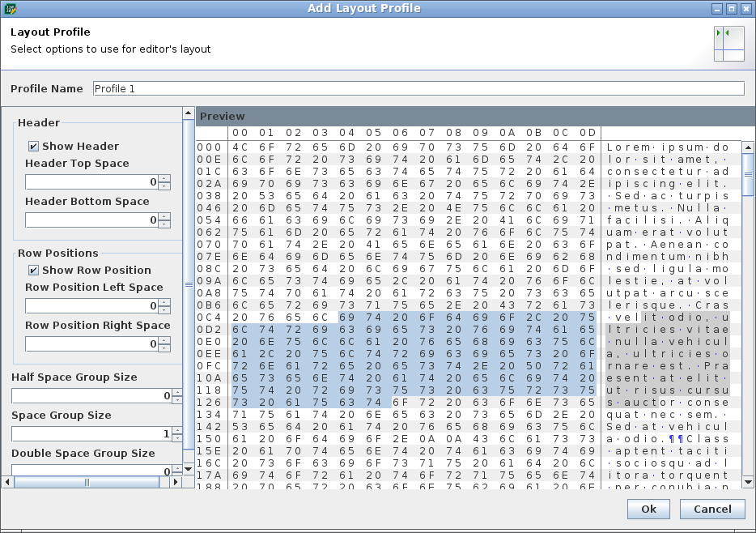This screenshot has height=533, width=756.
Task: Increase the Space Group Size value
Action: 177,431
